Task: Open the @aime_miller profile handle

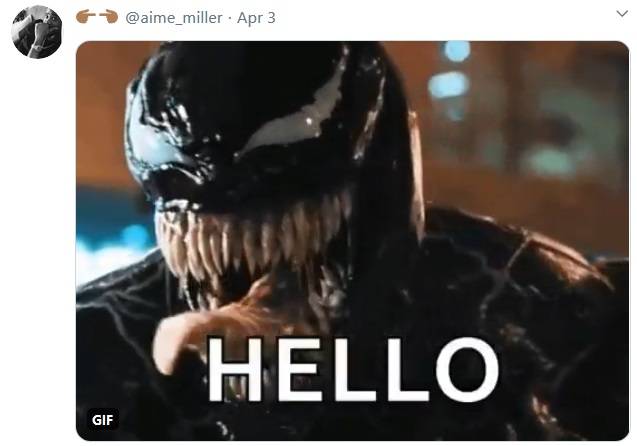Action: [174, 18]
